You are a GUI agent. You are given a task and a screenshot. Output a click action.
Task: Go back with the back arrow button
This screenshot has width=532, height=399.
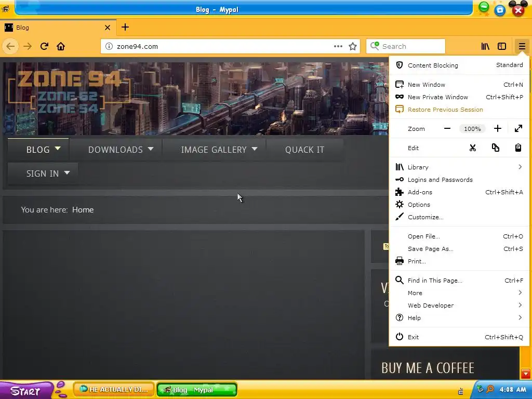coord(10,46)
